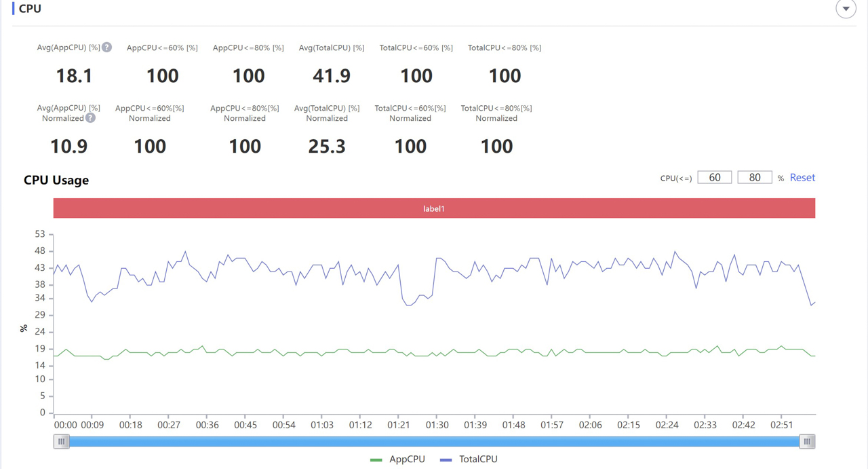Hide the TotalCPU series via legend

(x=469, y=459)
